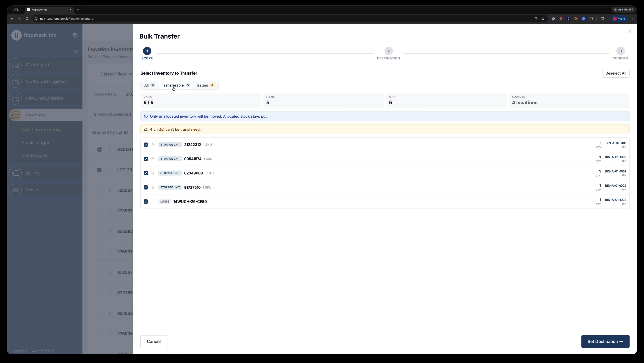Image resolution: width=644 pixels, height=363 pixels.
Task: Expand storage unit 62349068 row
Action: 153,173
